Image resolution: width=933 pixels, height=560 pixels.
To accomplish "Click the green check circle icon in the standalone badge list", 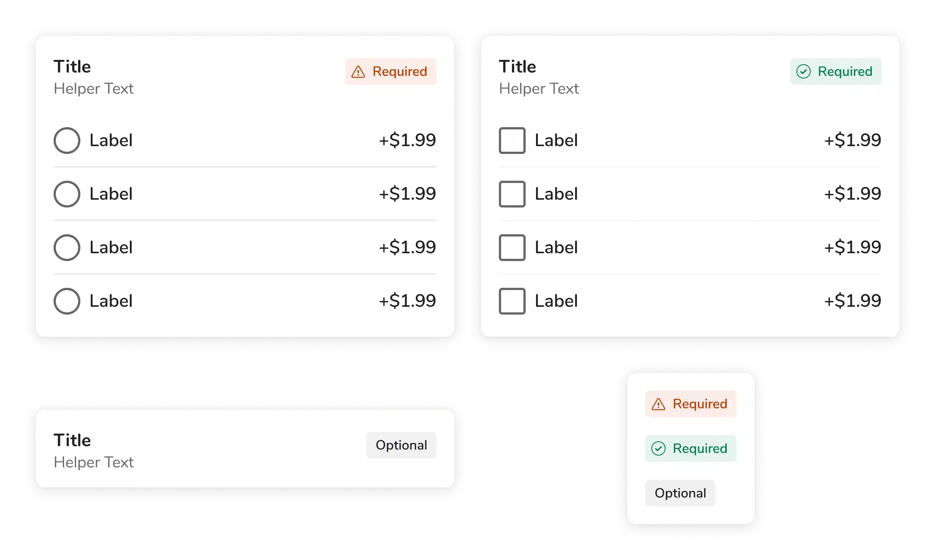I will click(x=658, y=448).
